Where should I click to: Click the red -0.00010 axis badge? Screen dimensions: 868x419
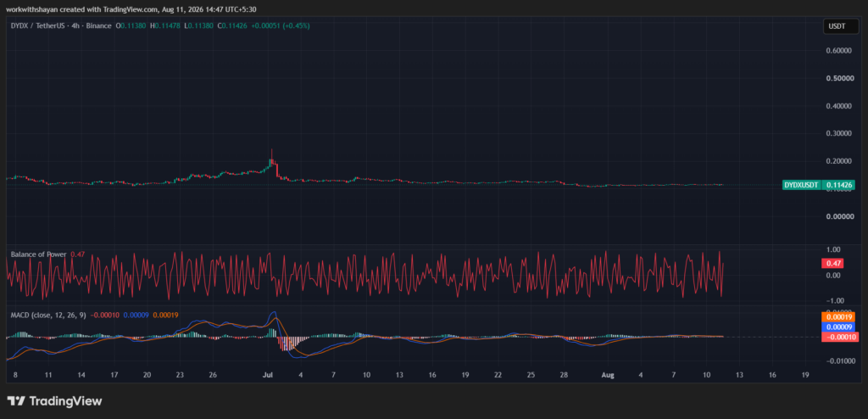pyautogui.click(x=838, y=337)
